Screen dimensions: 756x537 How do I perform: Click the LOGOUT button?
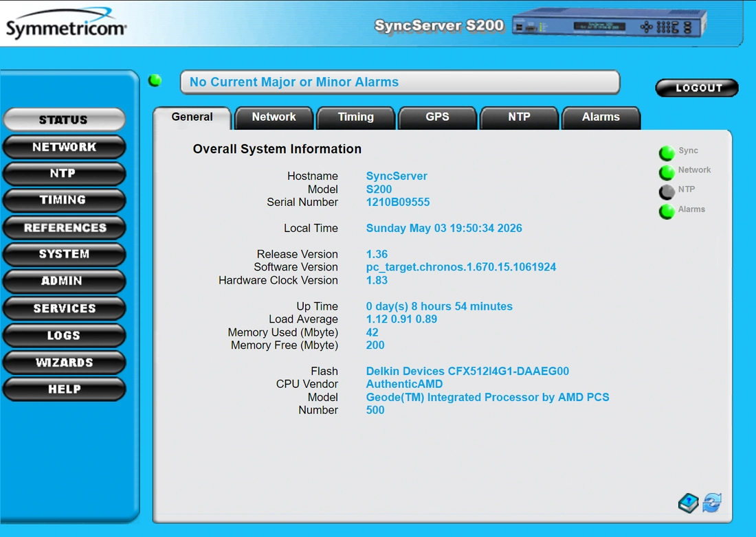(x=697, y=88)
